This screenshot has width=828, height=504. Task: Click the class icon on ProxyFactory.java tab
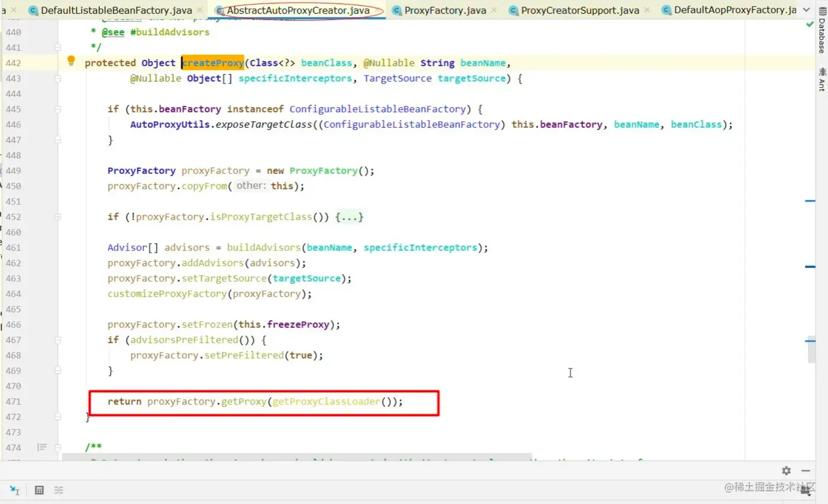(x=396, y=10)
